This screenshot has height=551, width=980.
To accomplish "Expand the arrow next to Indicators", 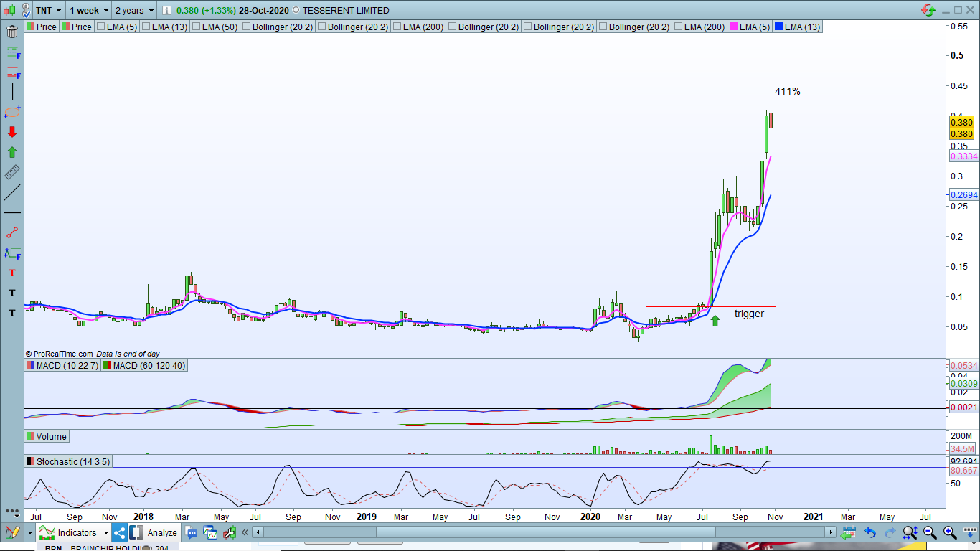I will (x=105, y=532).
